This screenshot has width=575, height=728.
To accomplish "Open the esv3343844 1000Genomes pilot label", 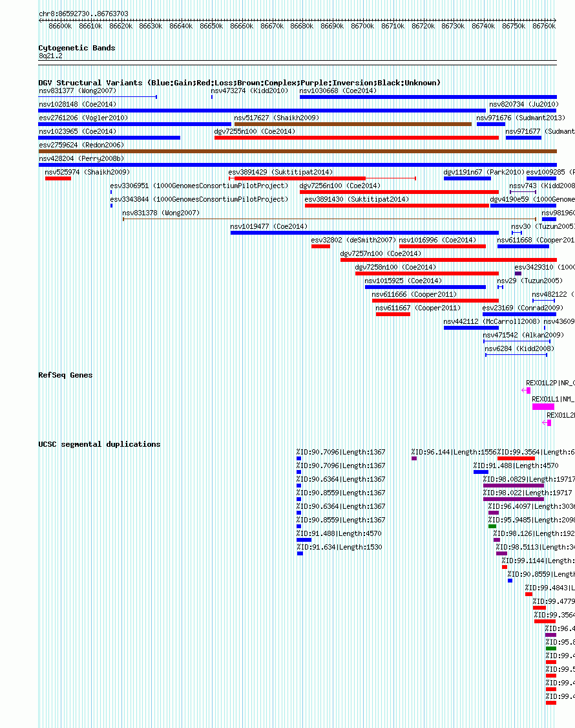I will pos(199,199).
